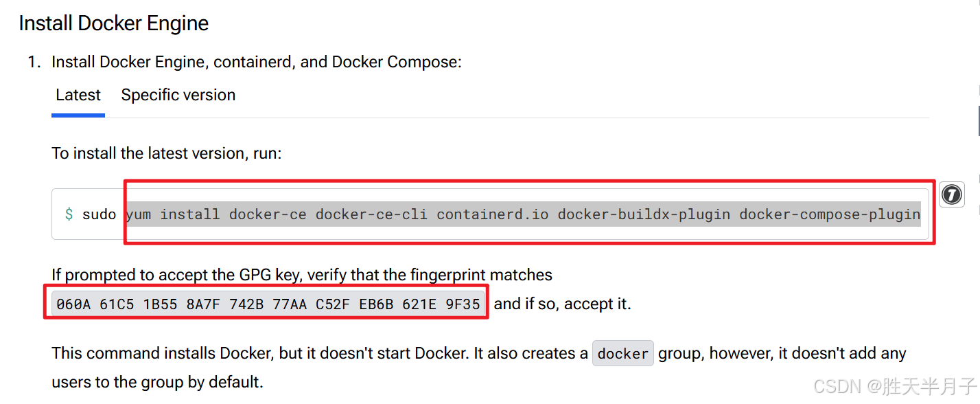
Task: Click the dollar sign prompt in the code block
Action: click(69, 214)
